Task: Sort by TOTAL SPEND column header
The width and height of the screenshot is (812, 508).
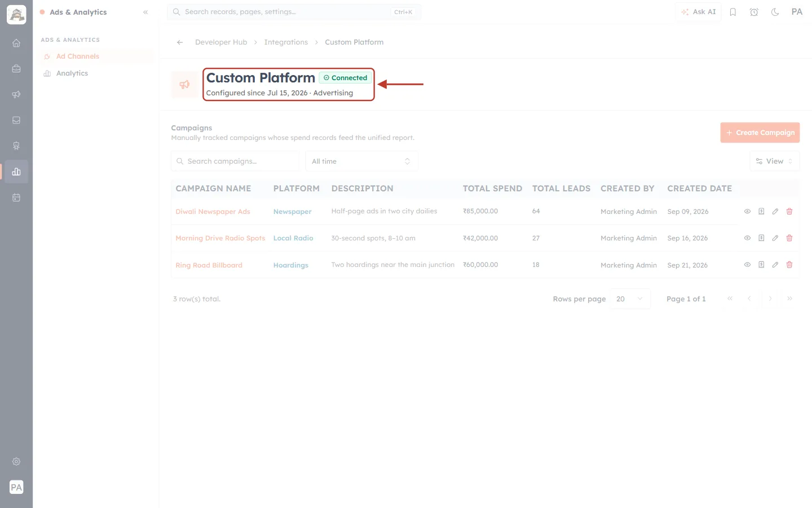Action: coord(492,189)
